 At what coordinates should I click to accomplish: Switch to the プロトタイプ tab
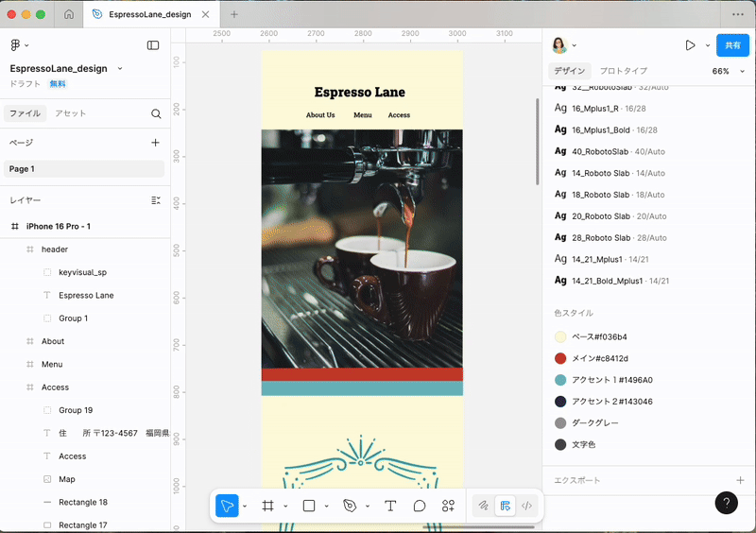623,71
